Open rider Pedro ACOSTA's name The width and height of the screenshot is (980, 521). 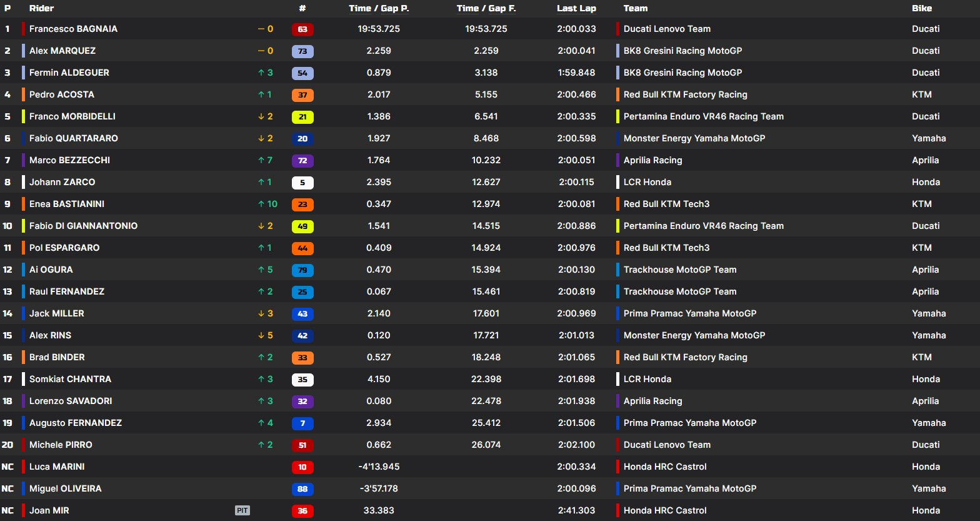(62, 94)
